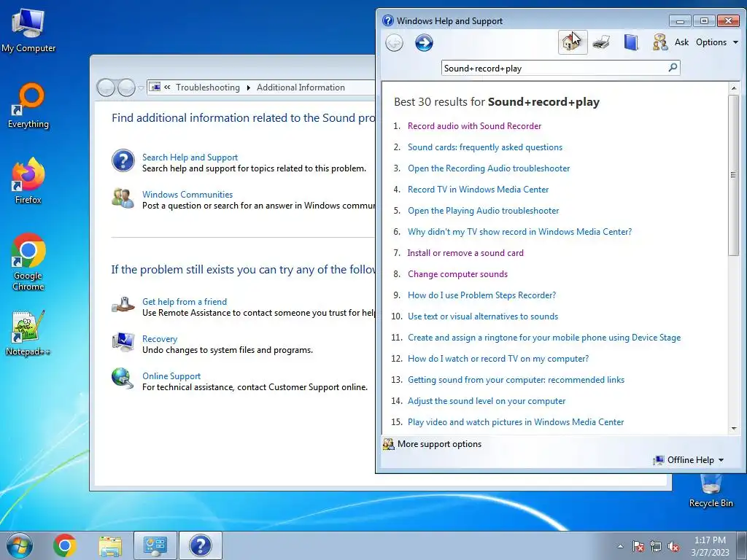
Task: Click the Help search text field
Action: tap(554, 68)
